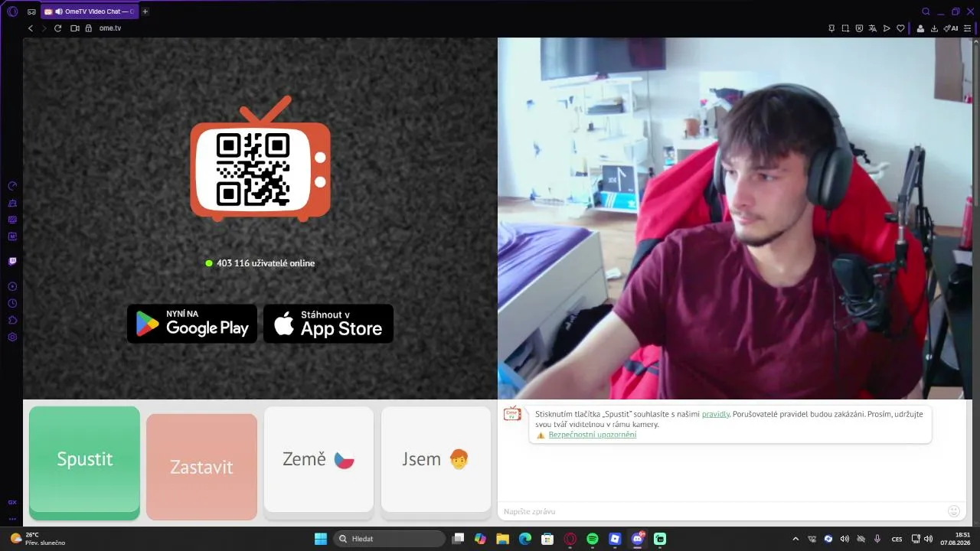View site security lock info
Viewport: 980px width, 551px height.
pyautogui.click(x=88, y=28)
